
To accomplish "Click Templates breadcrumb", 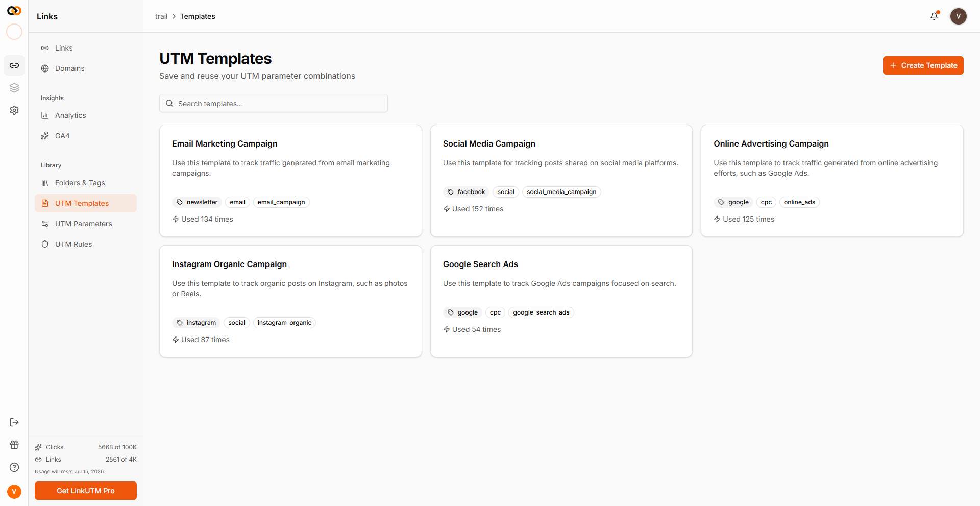I will pyautogui.click(x=198, y=16).
